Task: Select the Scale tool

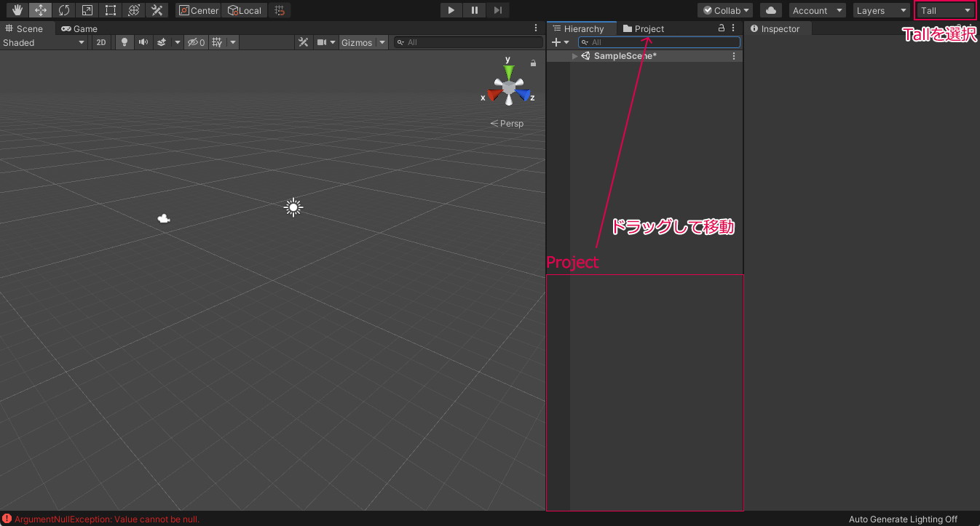Action: pyautogui.click(x=87, y=10)
